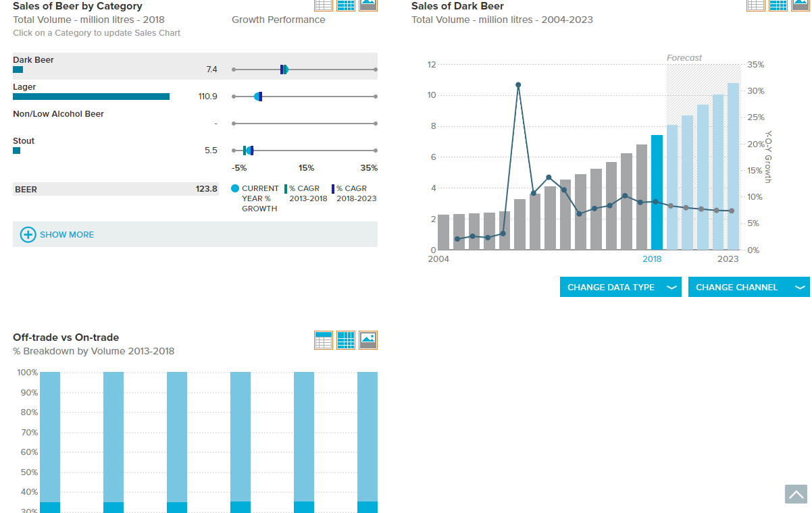Click the Dark Beer growth performance marker
812x513 pixels.
point(286,70)
